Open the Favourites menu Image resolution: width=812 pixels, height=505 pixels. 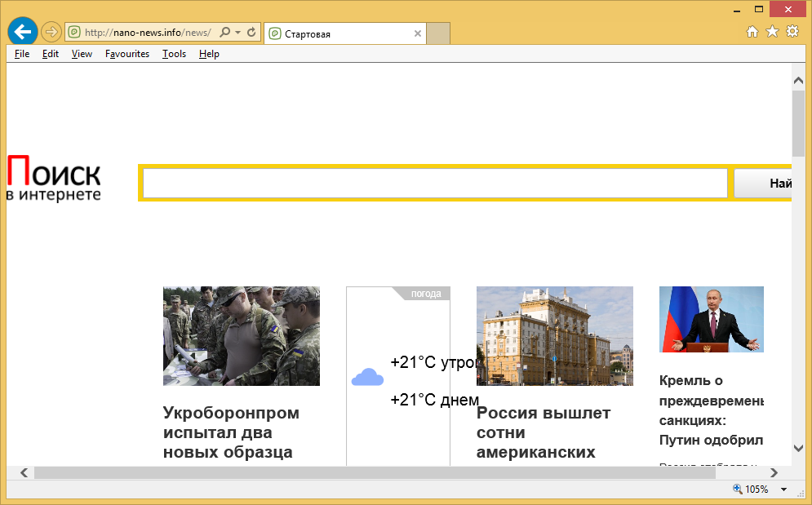click(126, 54)
